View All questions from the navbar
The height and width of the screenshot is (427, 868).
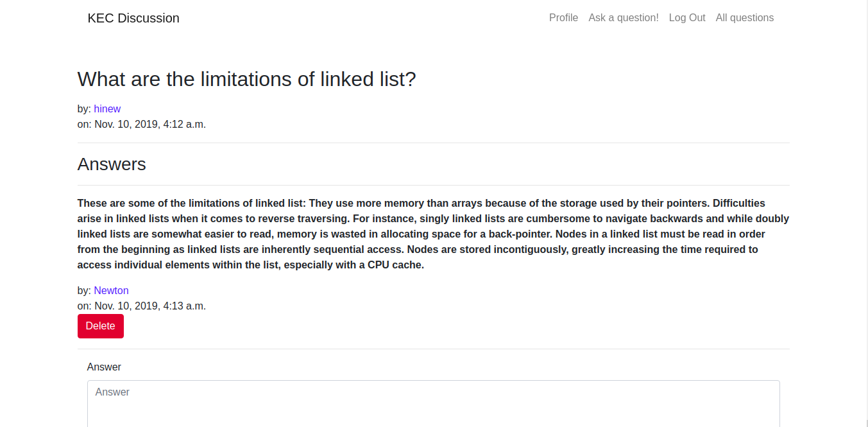click(x=745, y=18)
